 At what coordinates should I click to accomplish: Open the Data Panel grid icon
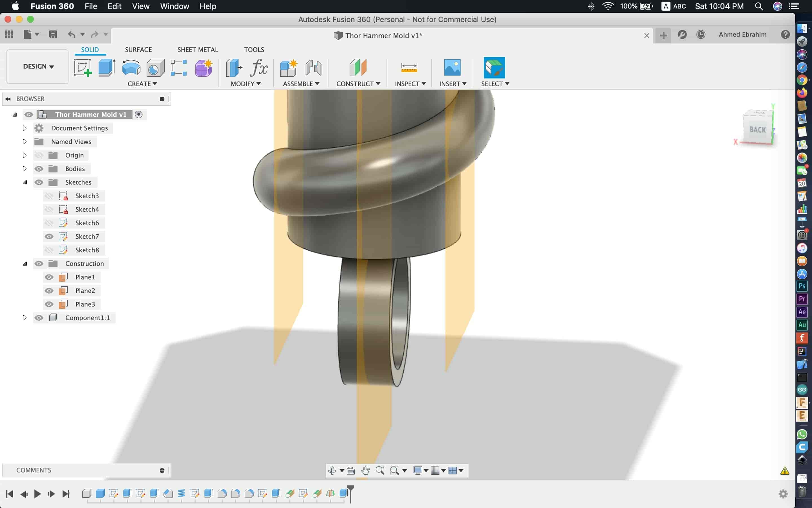click(9, 34)
